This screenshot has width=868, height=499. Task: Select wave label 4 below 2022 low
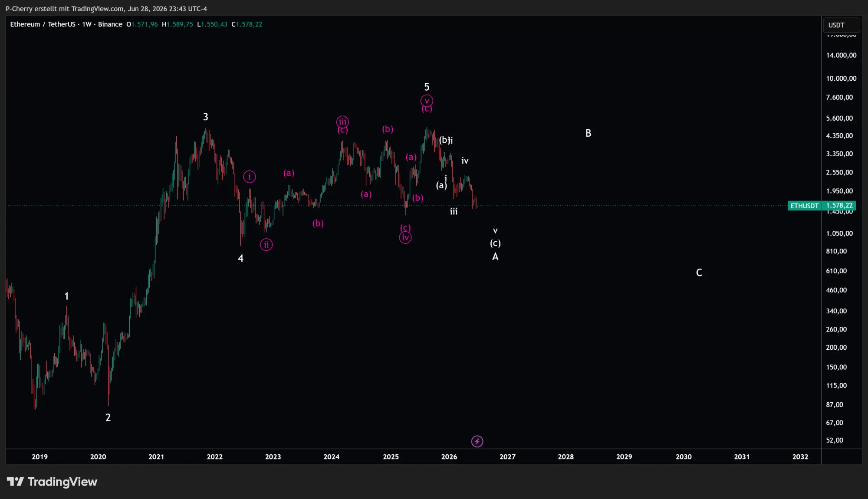point(241,259)
